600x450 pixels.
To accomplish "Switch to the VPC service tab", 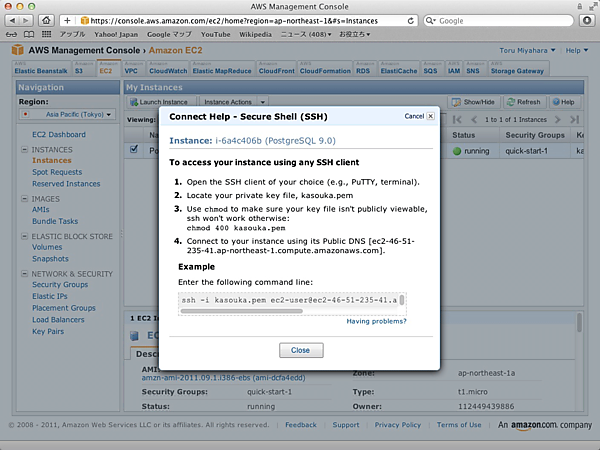I will point(133,68).
